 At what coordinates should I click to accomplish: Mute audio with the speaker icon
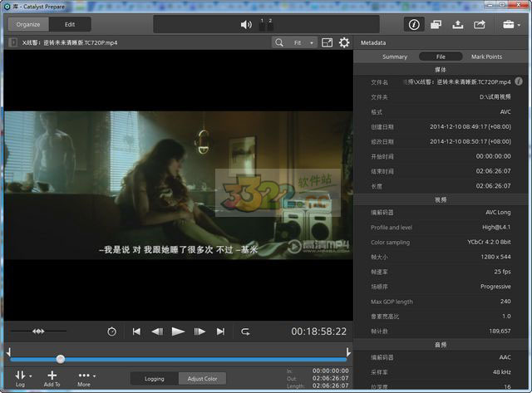(x=246, y=24)
